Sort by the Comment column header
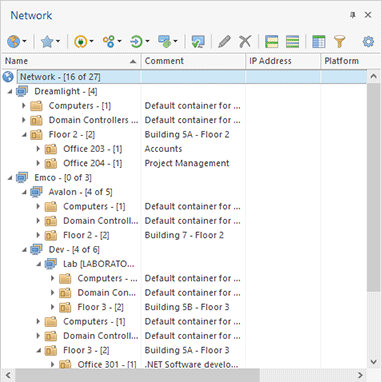This screenshot has width=382, height=382. [x=193, y=61]
